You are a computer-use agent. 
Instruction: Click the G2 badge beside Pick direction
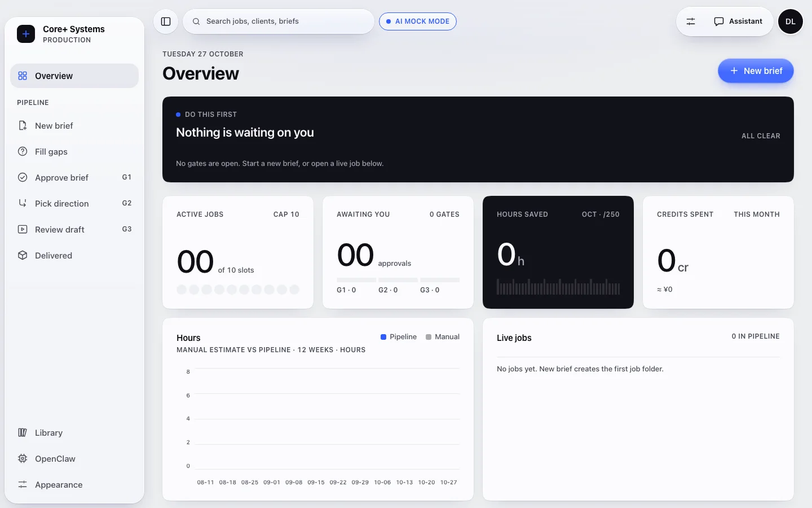pos(127,203)
